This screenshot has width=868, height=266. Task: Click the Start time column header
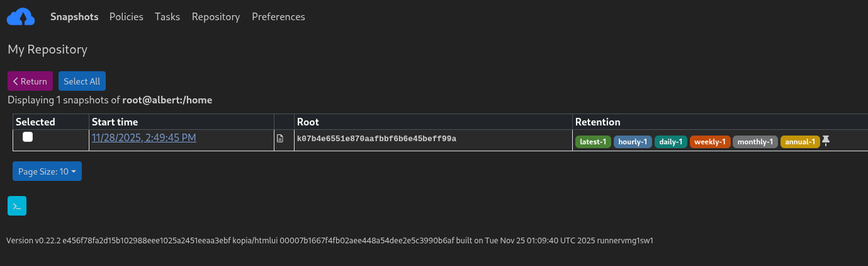[x=115, y=122]
